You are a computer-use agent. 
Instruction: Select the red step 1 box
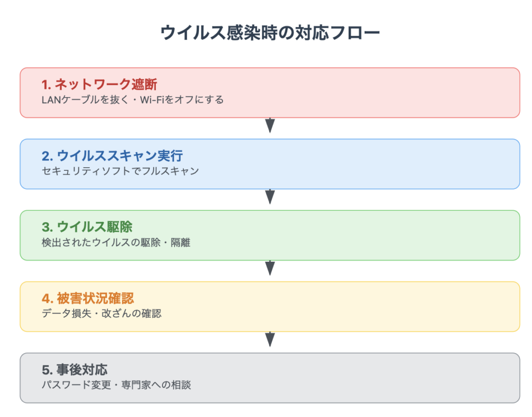pos(270,92)
